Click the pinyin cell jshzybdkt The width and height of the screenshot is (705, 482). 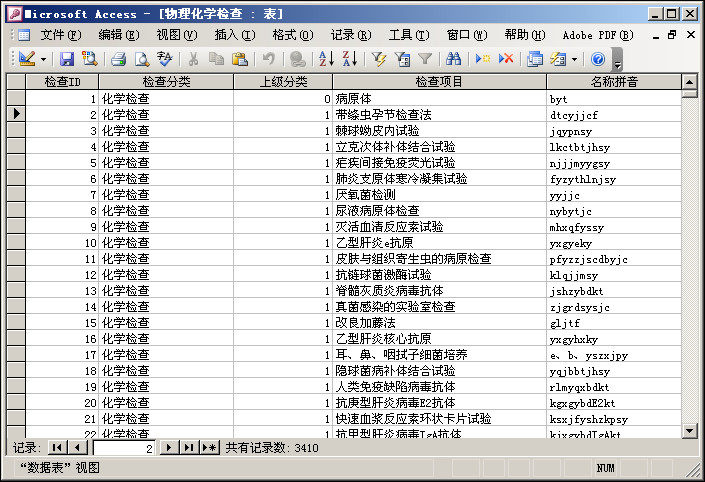pos(614,291)
